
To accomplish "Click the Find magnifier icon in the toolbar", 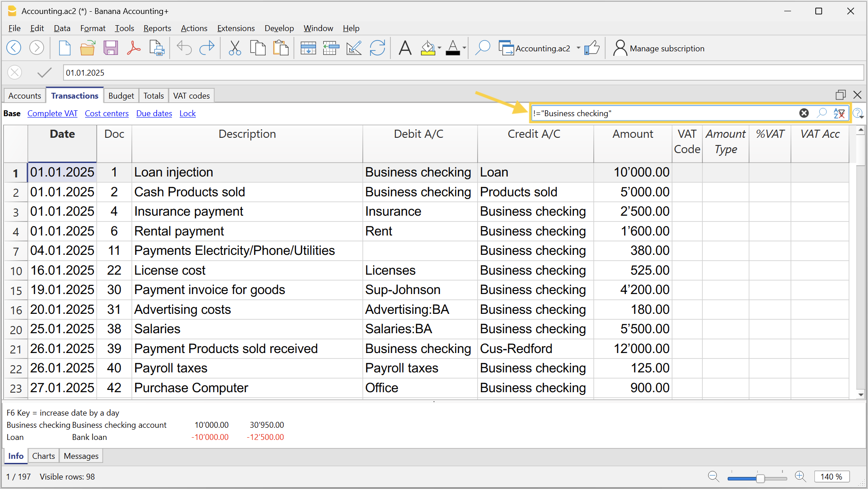I will [x=483, y=48].
